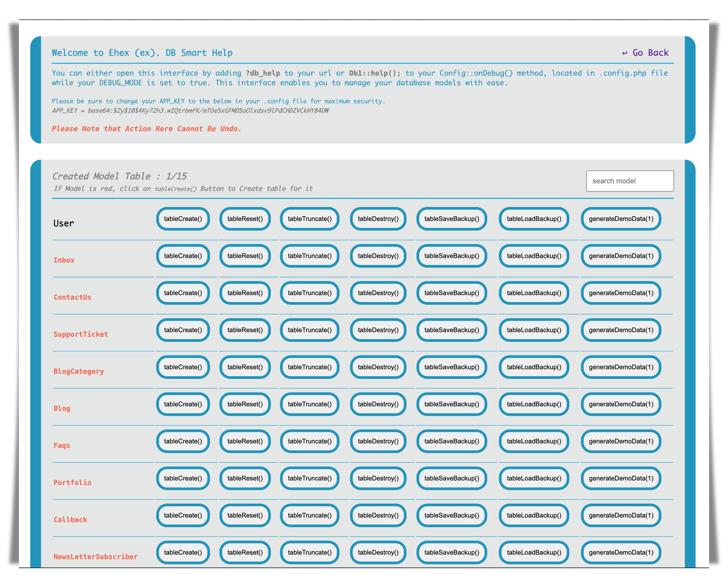Select the Portfolio model name
This screenshot has height=587, width=728.
point(72,483)
